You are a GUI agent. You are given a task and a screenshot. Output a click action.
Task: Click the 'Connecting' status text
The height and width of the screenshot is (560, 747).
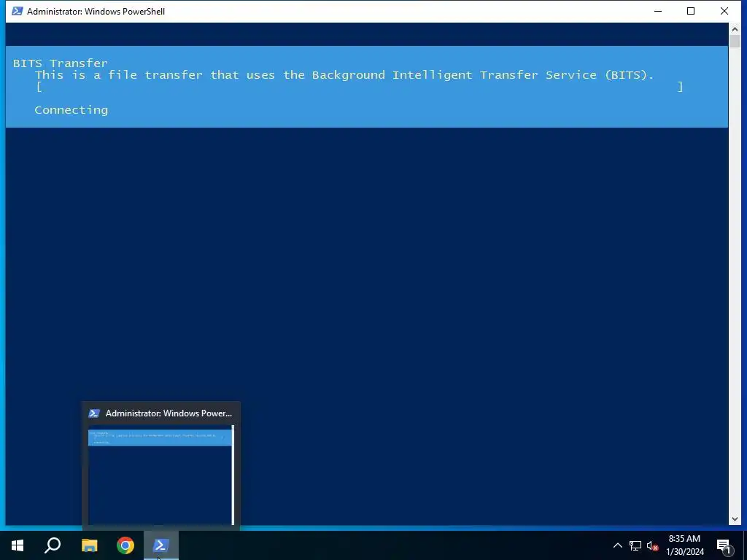pyautogui.click(x=71, y=110)
